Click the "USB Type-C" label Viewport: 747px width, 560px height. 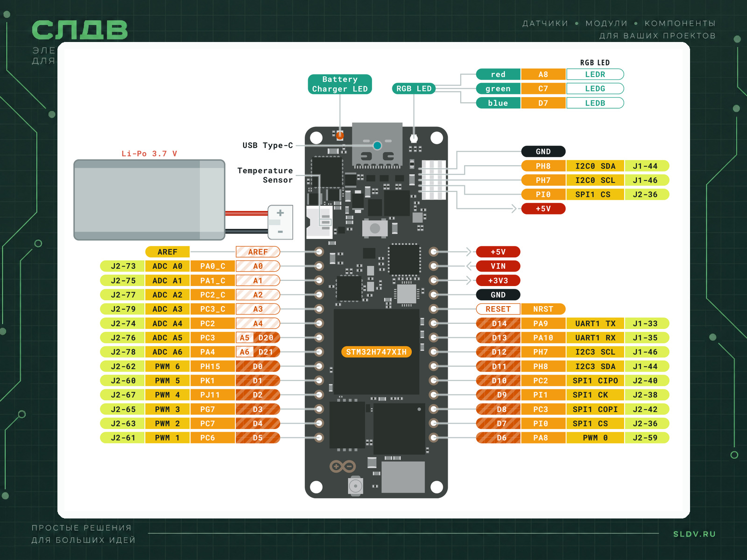pos(268,146)
